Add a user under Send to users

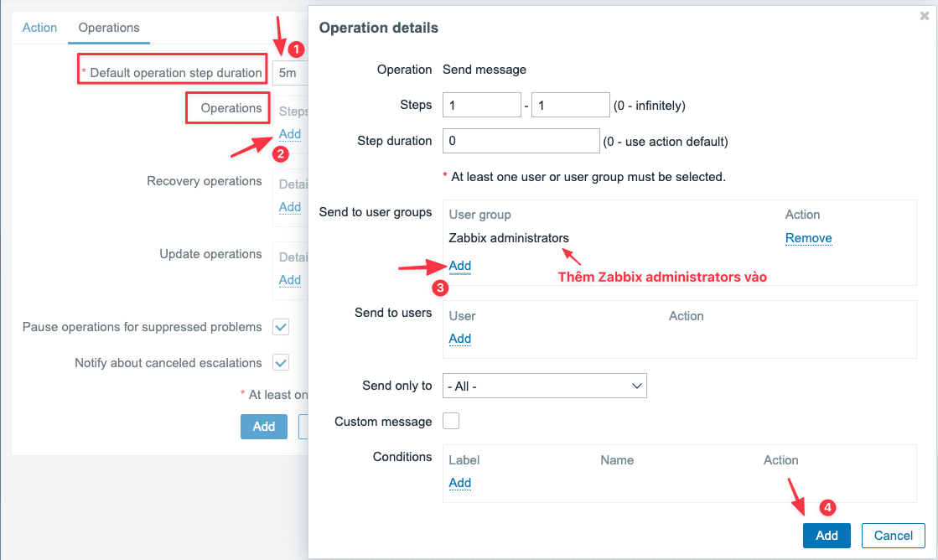point(459,339)
